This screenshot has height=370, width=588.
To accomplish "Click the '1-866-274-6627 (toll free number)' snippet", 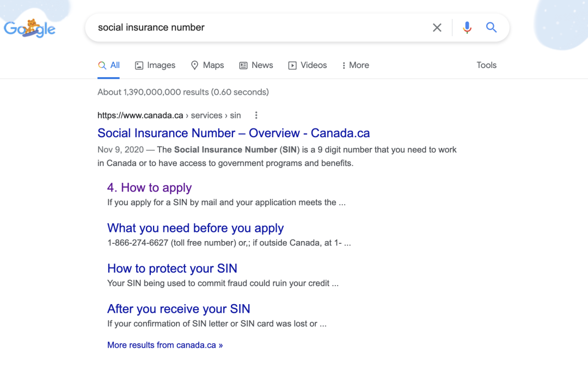I will pyautogui.click(x=229, y=243).
